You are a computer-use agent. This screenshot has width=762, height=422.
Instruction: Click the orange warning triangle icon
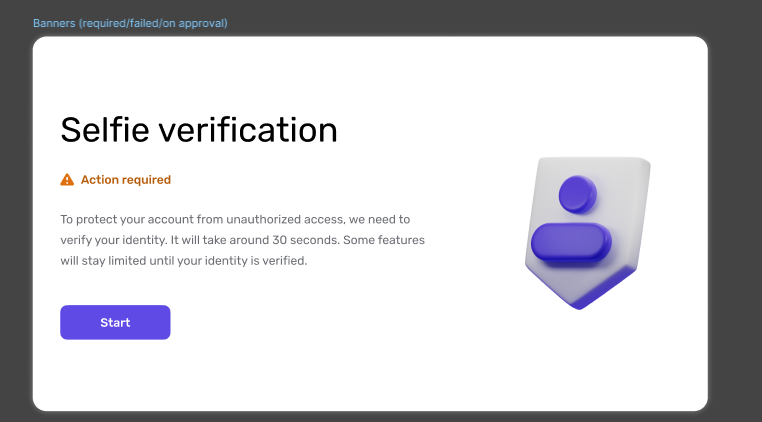tap(67, 180)
